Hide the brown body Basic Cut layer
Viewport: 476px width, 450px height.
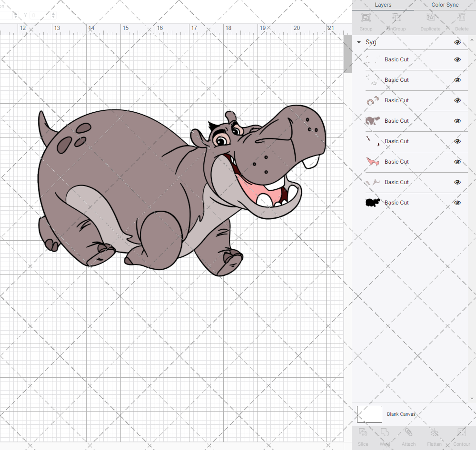click(x=457, y=120)
